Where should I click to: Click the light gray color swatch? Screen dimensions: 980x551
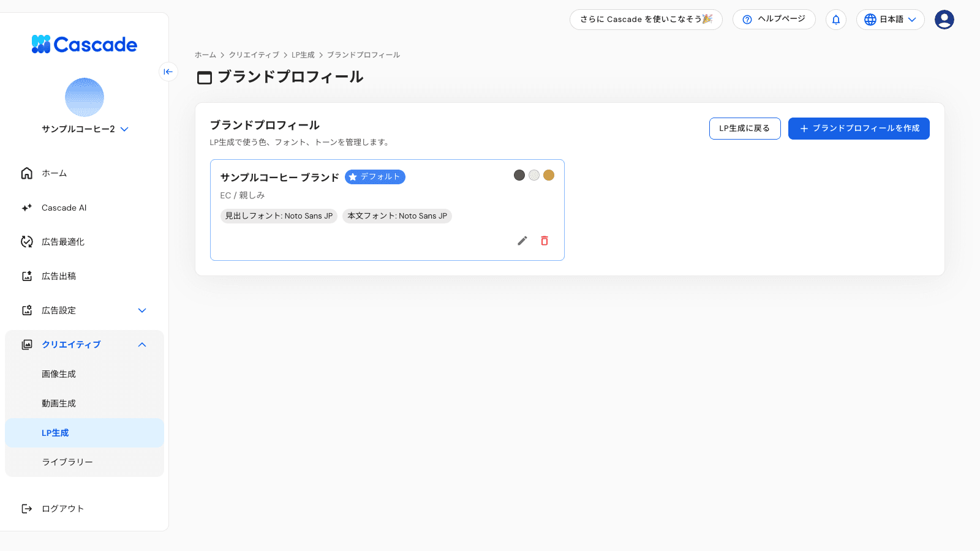pos(534,175)
